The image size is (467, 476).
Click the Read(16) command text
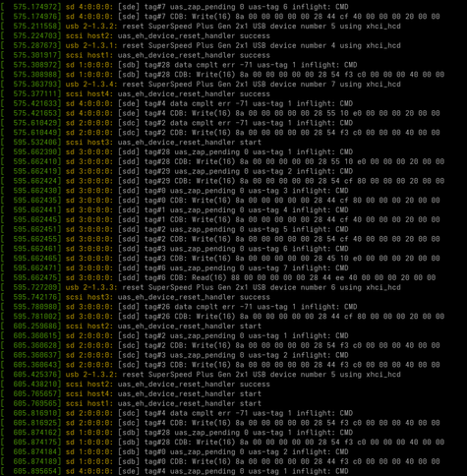pos(208,277)
